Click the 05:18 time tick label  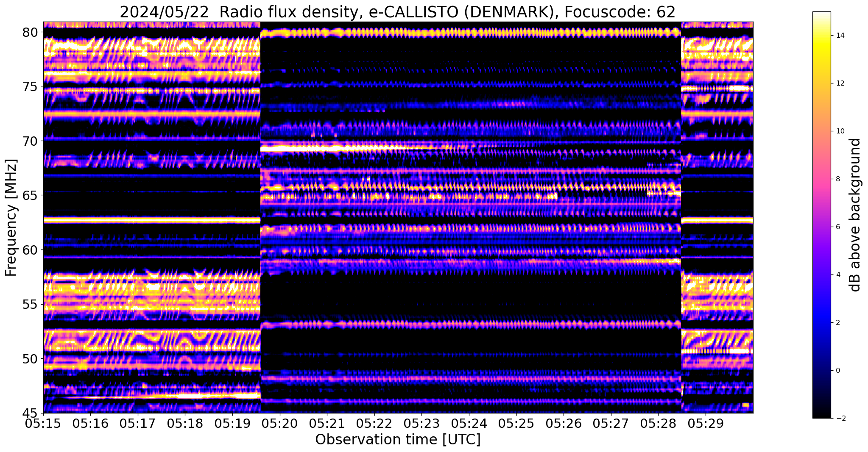pyautogui.click(x=185, y=424)
